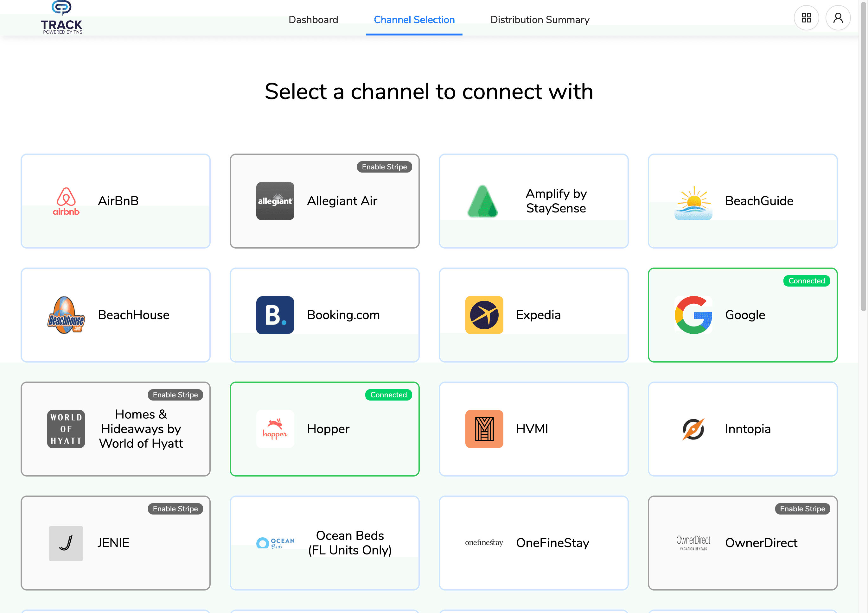
Task: Click Enable Stripe on Homes & Hideaways card
Action: tap(176, 395)
